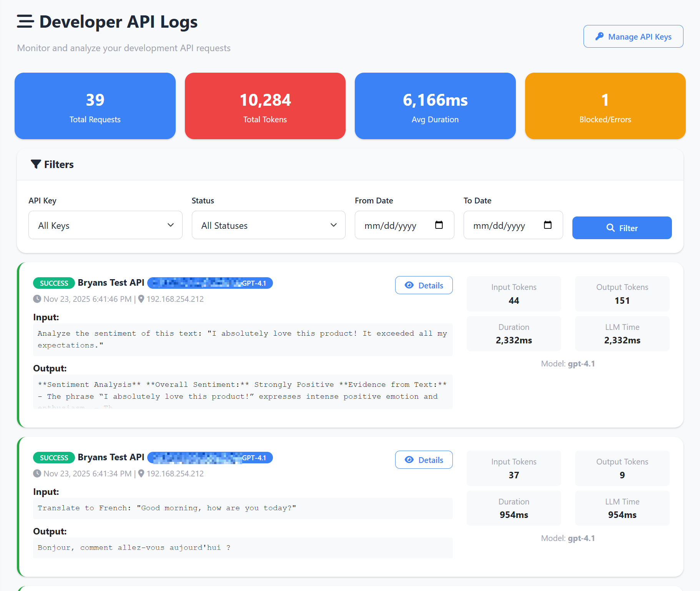The width and height of the screenshot is (700, 591).
Task: Select the Total Requests card
Action: click(95, 106)
